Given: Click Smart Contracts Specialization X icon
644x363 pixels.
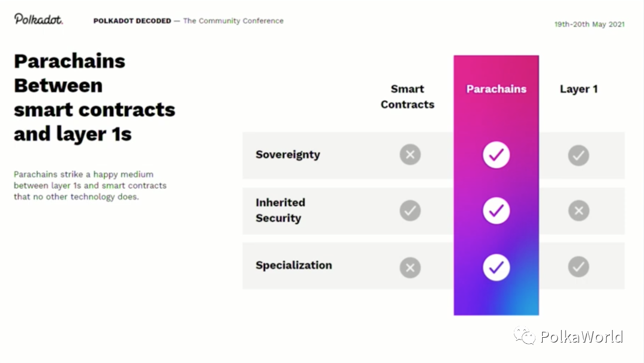Looking at the screenshot, I should pyautogui.click(x=410, y=268).
